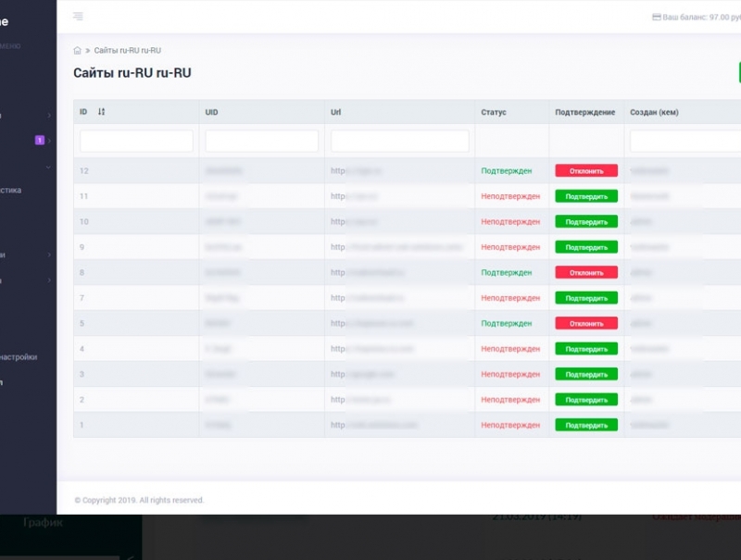Click График in background window
The height and width of the screenshot is (560, 741).
click(43, 523)
